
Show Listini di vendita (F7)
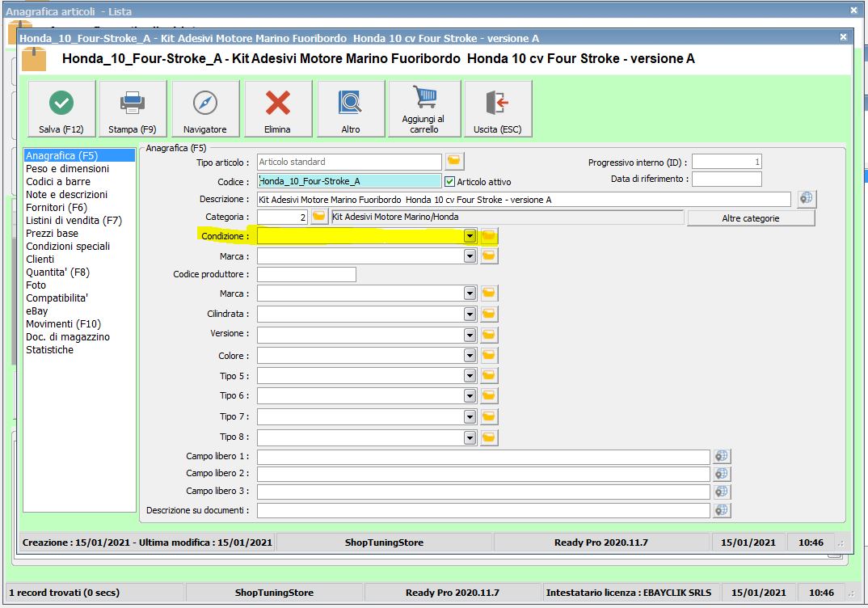pos(74,221)
